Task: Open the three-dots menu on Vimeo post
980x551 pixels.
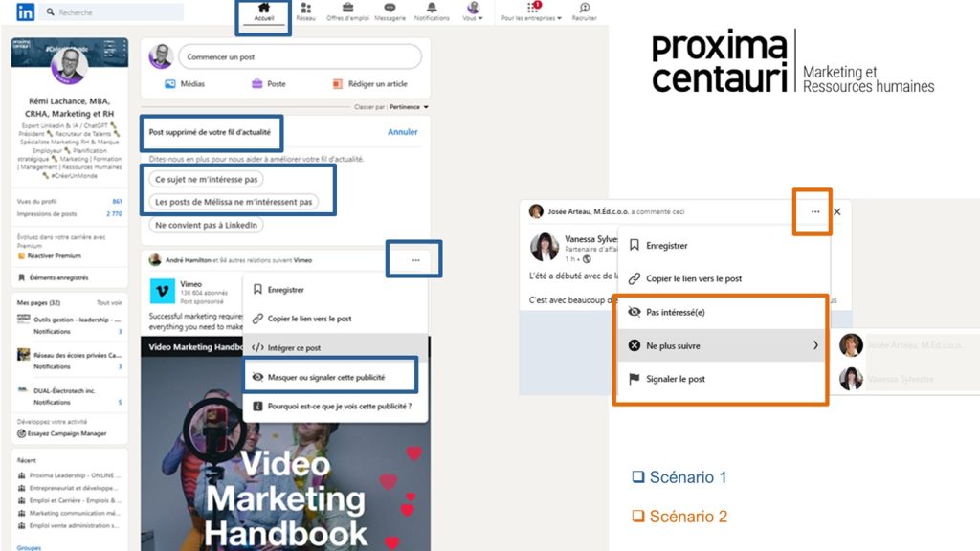Action: 415,260
